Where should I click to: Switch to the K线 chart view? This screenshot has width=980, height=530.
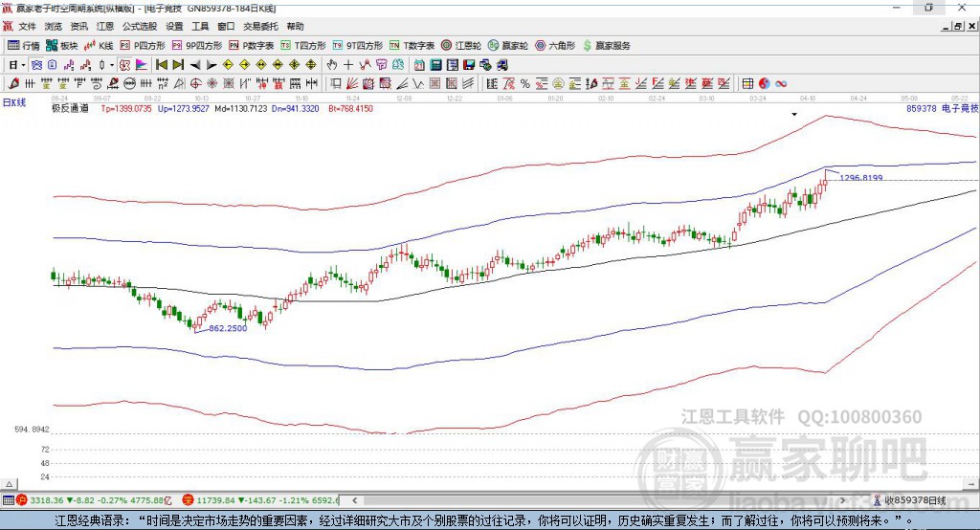pos(99,46)
